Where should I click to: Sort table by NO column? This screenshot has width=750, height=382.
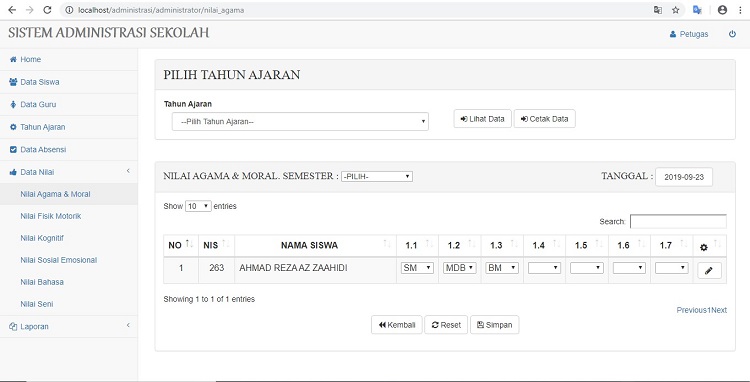[x=181, y=245]
